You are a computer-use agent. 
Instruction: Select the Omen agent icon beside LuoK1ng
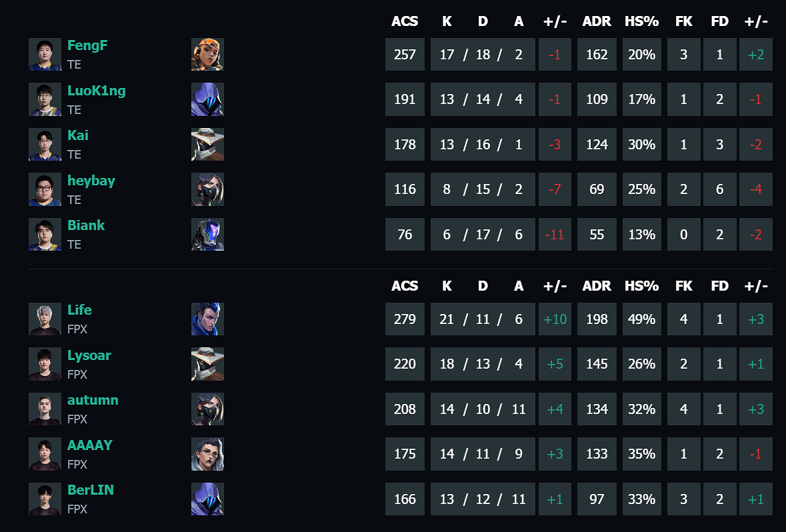pyautogui.click(x=207, y=99)
